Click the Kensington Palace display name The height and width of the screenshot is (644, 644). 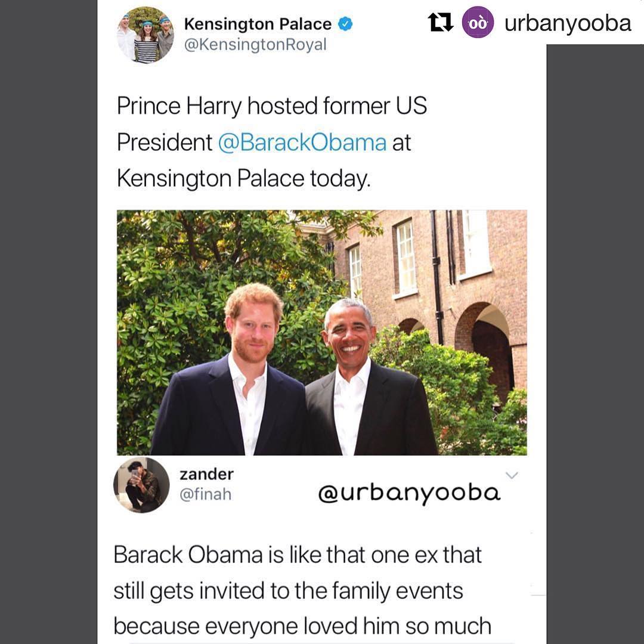(258, 24)
